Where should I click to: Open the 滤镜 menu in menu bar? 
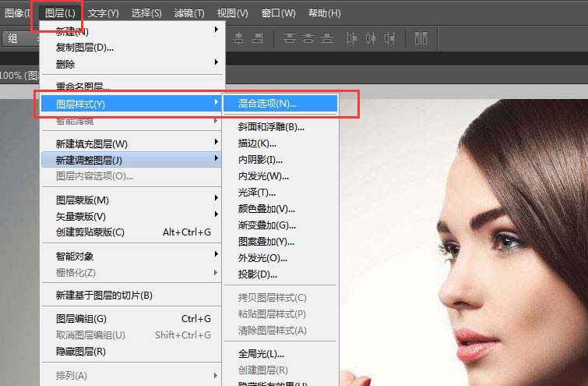189,13
